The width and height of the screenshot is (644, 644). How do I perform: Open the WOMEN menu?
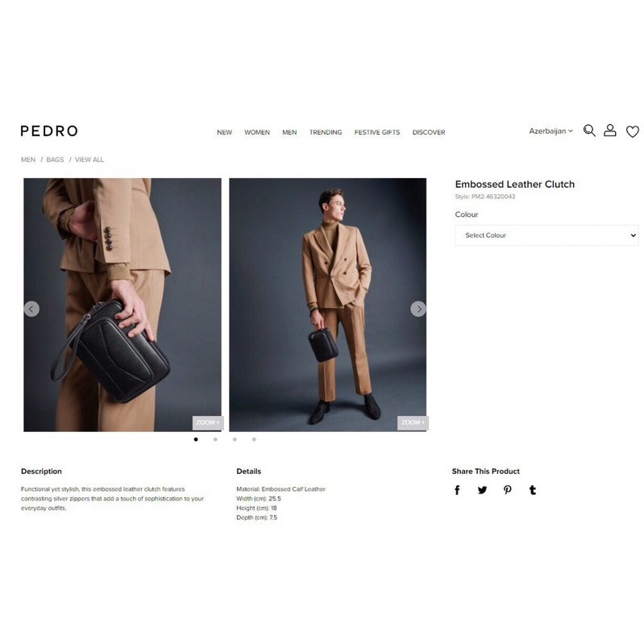tap(257, 132)
